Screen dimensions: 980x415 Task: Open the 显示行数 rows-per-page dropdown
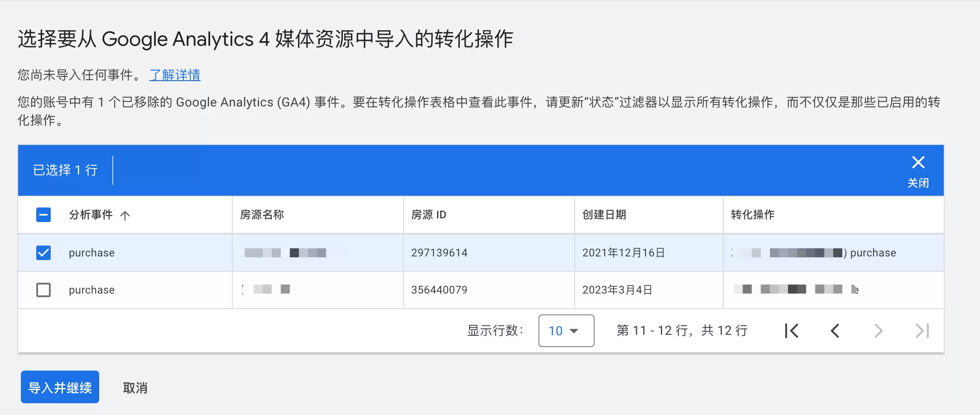pyautogui.click(x=566, y=331)
